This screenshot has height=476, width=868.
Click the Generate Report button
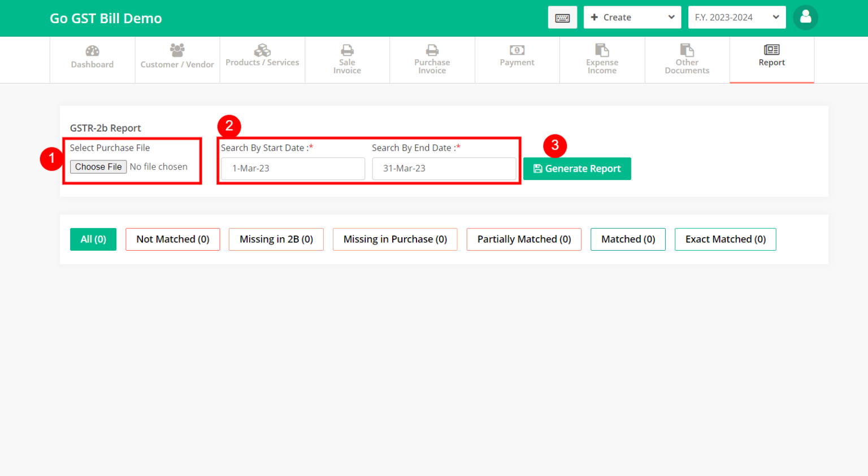click(576, 168)
